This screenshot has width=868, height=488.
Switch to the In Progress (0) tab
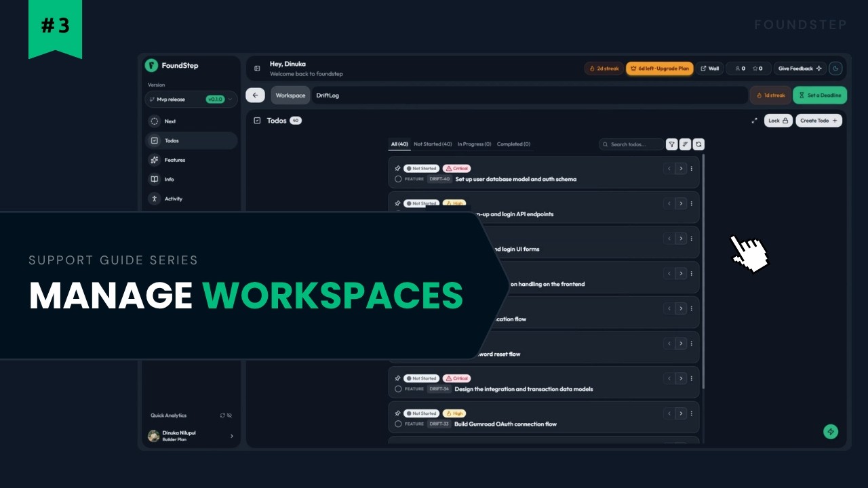[474, 144]
